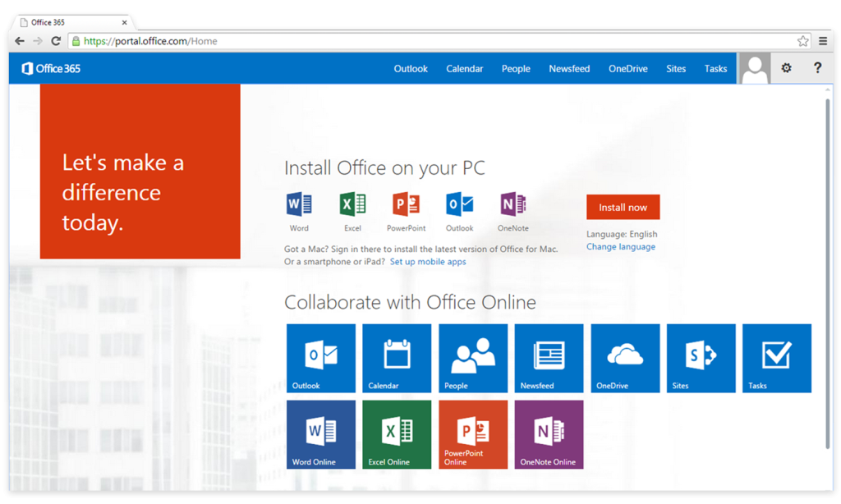The width and height of the screenshot is (841, 504).
Task: Open the Sites tile
Action: point(701,358)
